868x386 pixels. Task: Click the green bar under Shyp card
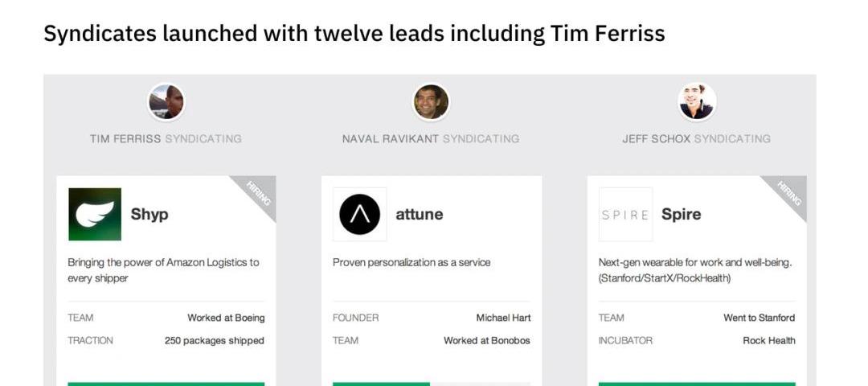166,384
